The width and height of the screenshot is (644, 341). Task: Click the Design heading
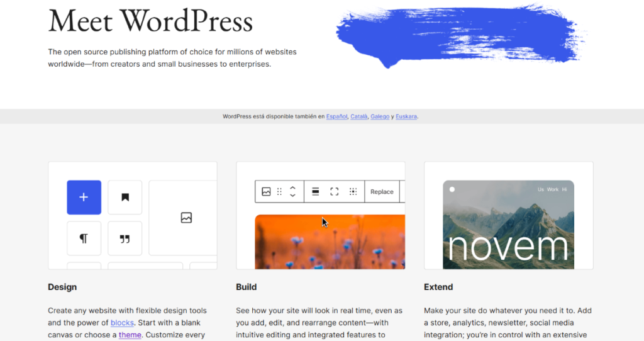point(62,287)
